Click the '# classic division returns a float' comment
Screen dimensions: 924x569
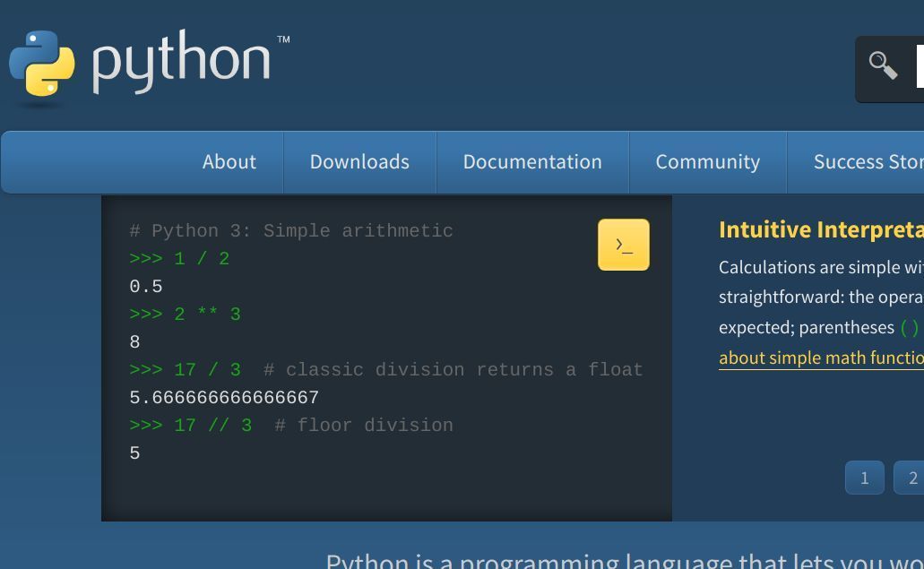(453, 370)
